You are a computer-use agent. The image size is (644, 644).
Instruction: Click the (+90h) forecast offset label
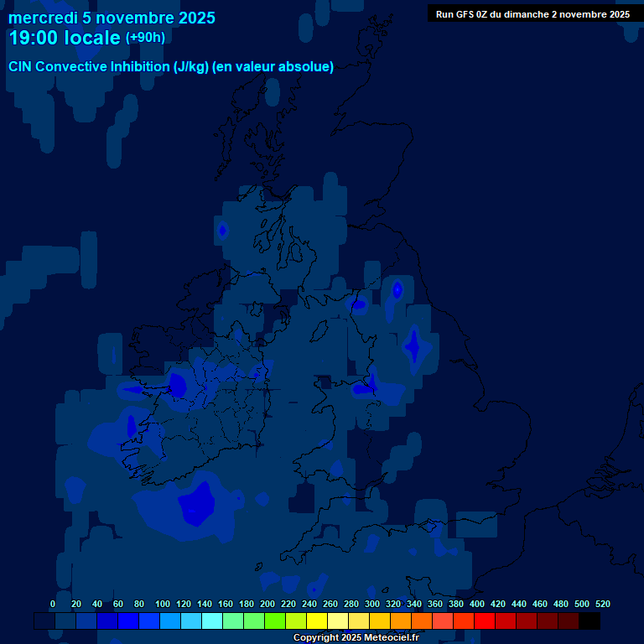(145, 38)
